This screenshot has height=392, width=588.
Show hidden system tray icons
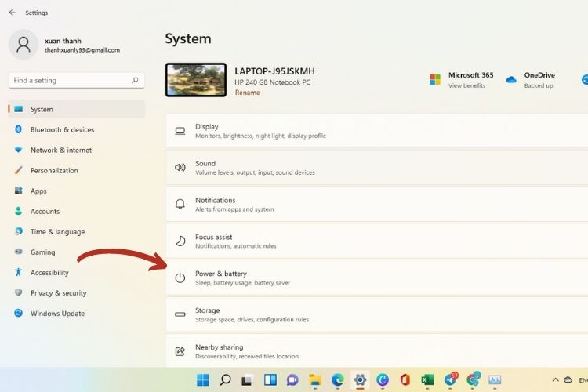click(555, 379)
